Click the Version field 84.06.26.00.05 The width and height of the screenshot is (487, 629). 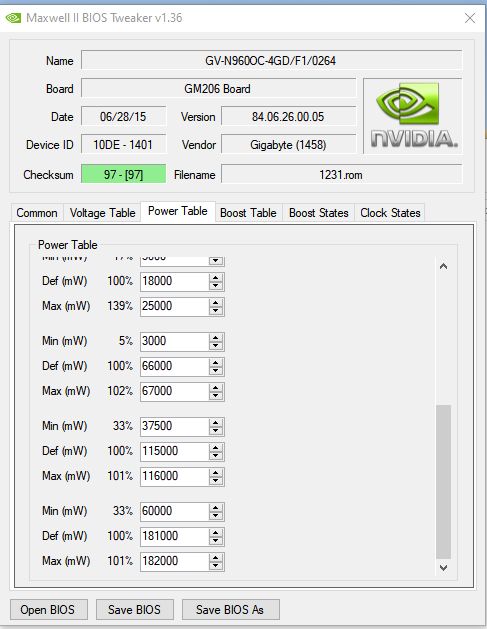[288, 117]
